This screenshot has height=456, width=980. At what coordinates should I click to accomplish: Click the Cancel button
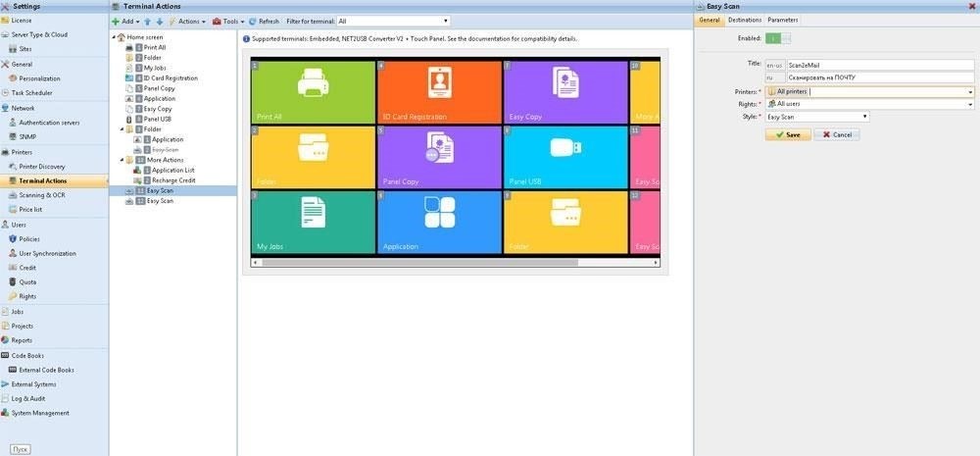pyautogui.click(x=836, y=134)
